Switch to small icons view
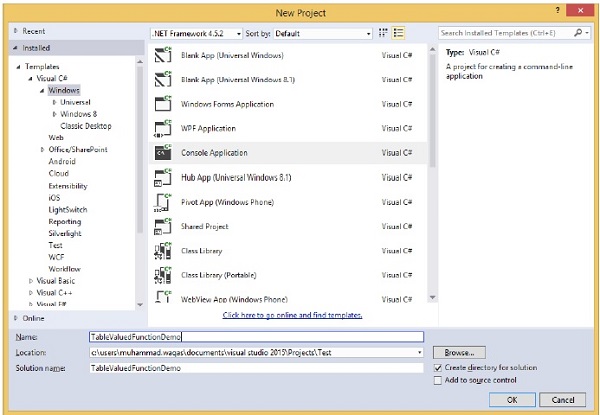600x415 pixels. [x=383, y=33]
